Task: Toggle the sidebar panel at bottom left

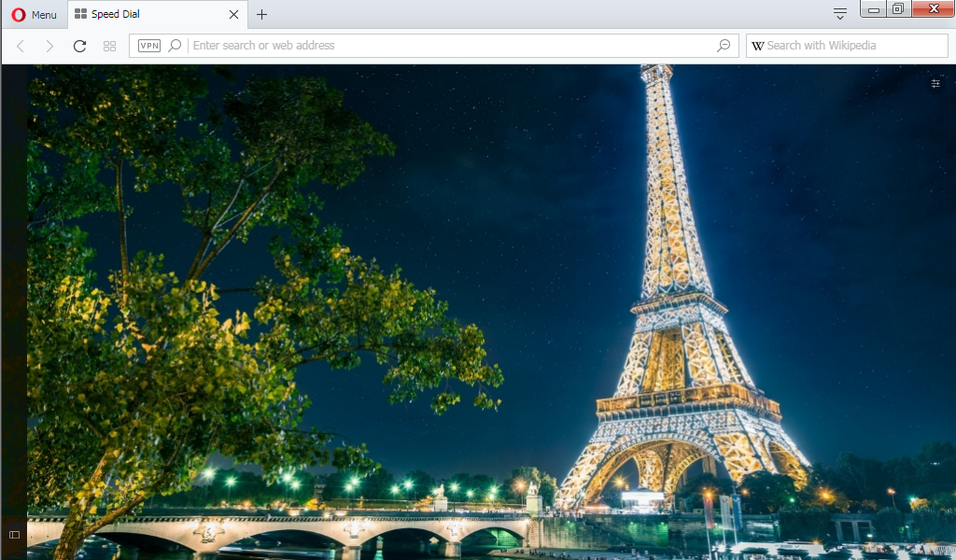Action: pos(14,535)
